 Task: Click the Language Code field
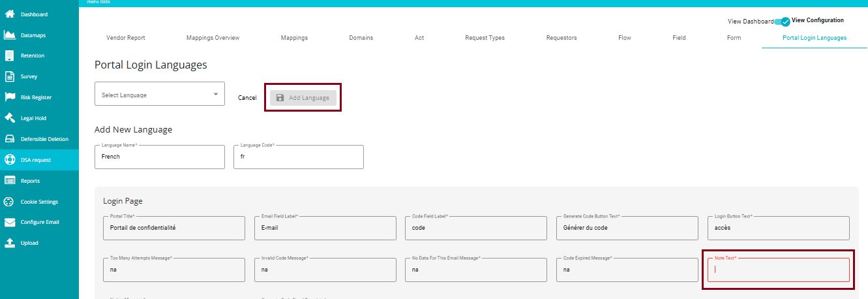tap(298, 157)
